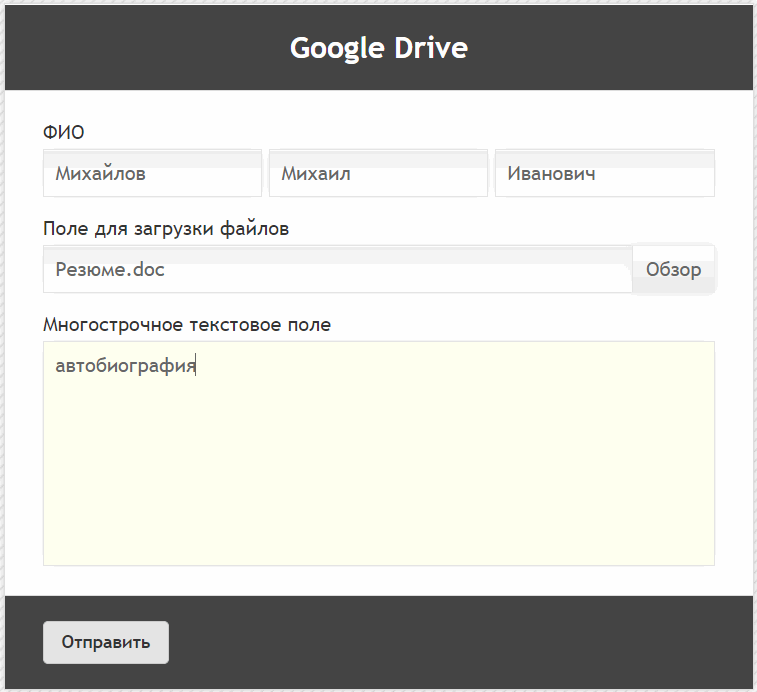Click the file upload field showing Резюме.doc
Screen dimensions: 757x692
click(337, 269)
